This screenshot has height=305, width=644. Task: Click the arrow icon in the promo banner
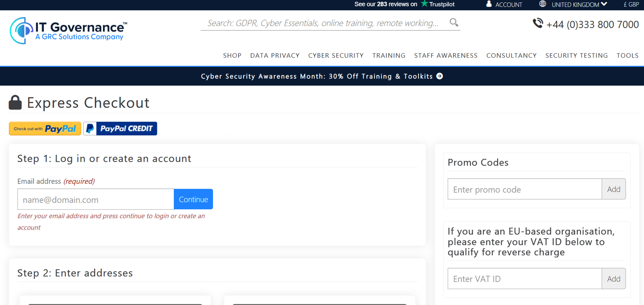(440, 76)
